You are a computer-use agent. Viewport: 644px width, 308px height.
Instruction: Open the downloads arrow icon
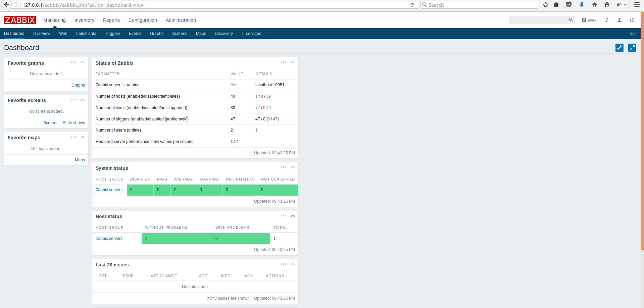582,5
